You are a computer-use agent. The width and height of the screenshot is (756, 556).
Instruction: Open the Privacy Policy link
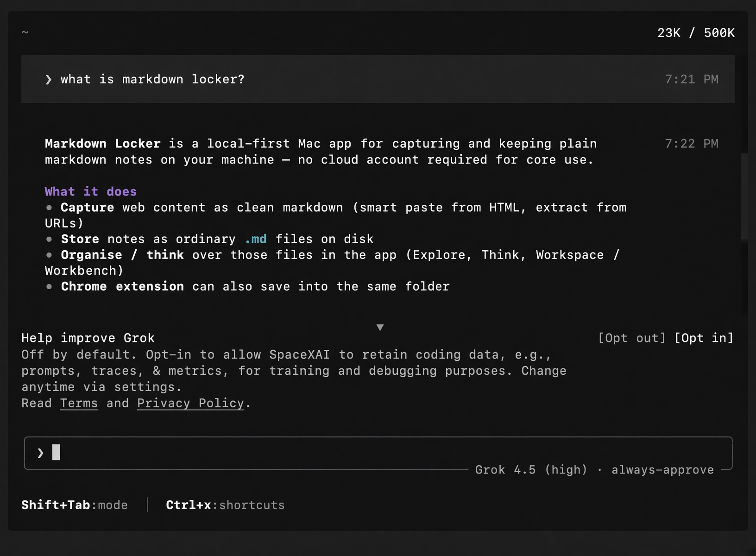[x=190, y=403]
